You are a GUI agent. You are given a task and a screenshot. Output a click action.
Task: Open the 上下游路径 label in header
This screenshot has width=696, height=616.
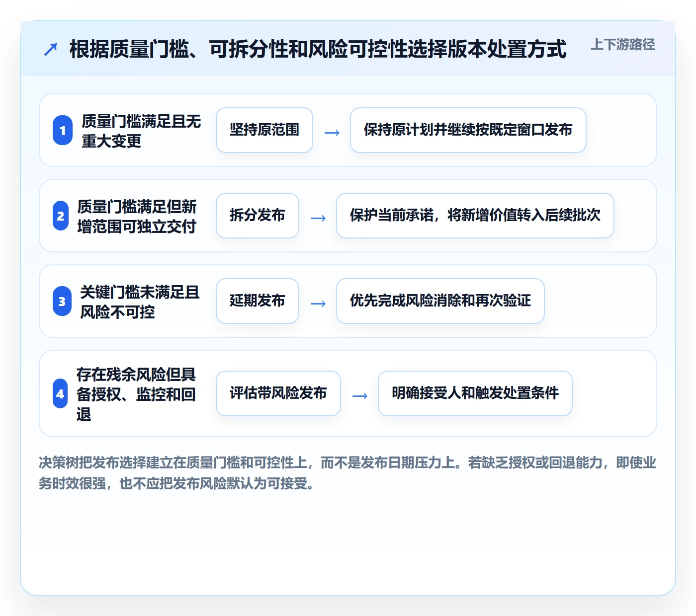click(x=623, y=45)
